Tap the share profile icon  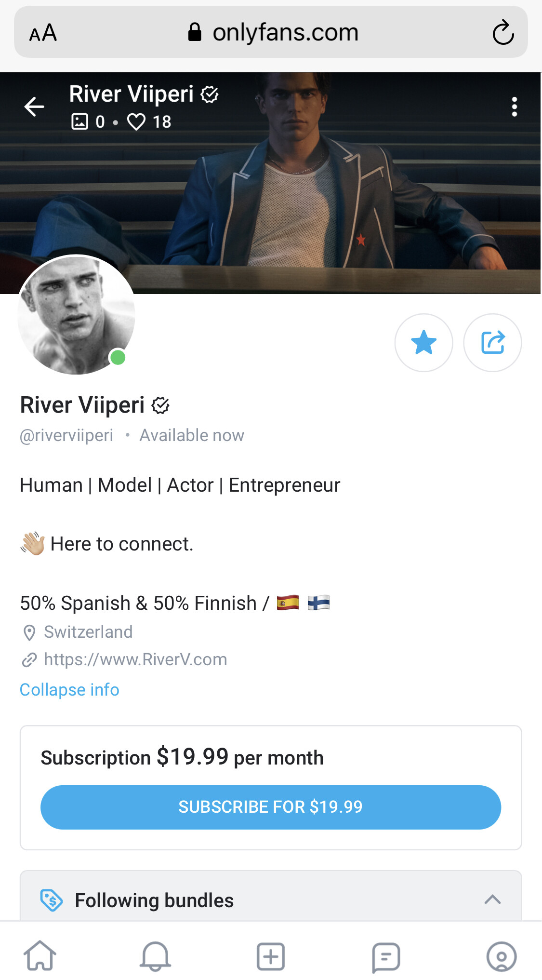(x=492, y=342)
